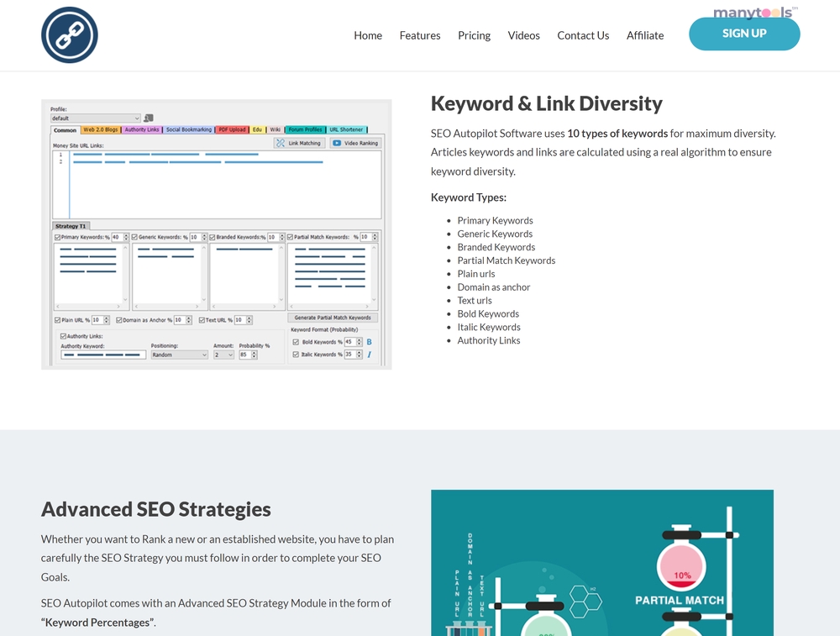Screen dimensions: 840x636
Task: Click the "Advanced SEO Strategies" heading
Action: [156, 509]
